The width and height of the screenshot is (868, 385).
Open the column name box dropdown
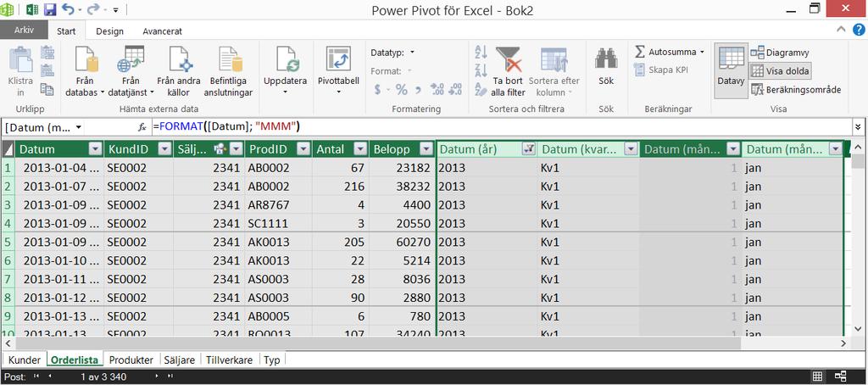coord(79,127)
